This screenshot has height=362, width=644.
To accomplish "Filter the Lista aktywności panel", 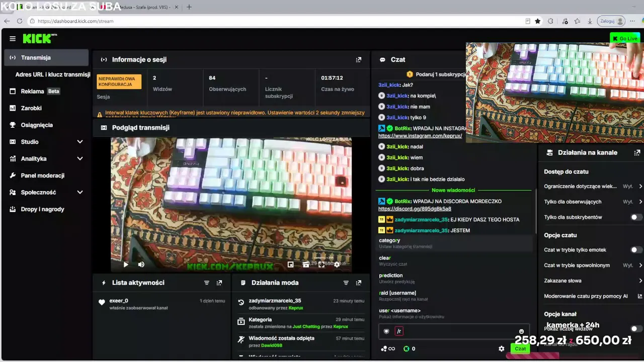I will pyautogui.click(x=207, y=283).
